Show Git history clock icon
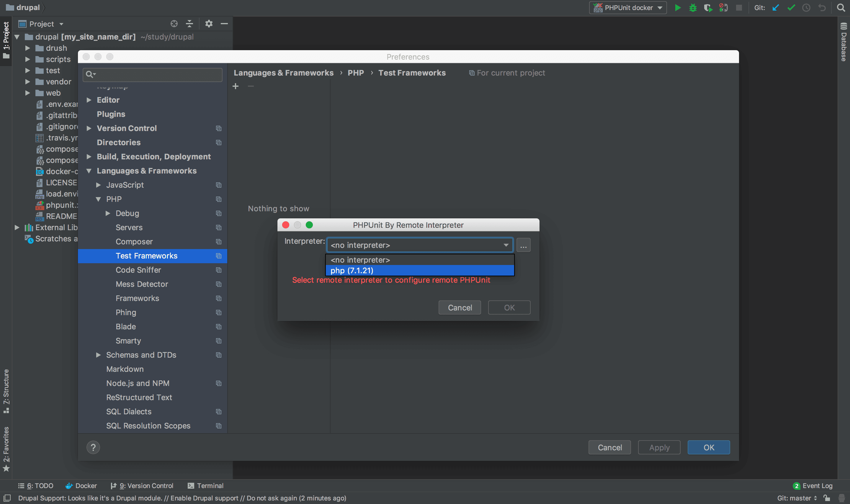 coord(806,7)
